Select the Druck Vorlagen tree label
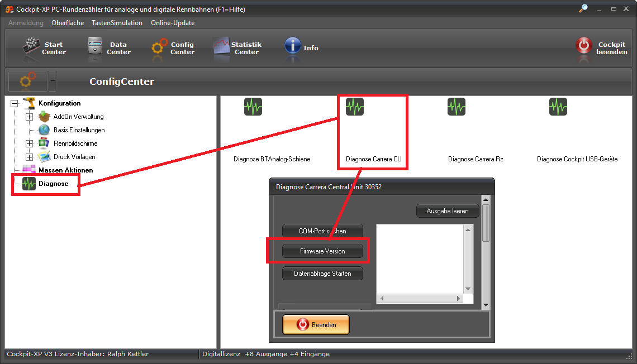The width and height of the screenshot is (637, 364). (74, 157)
